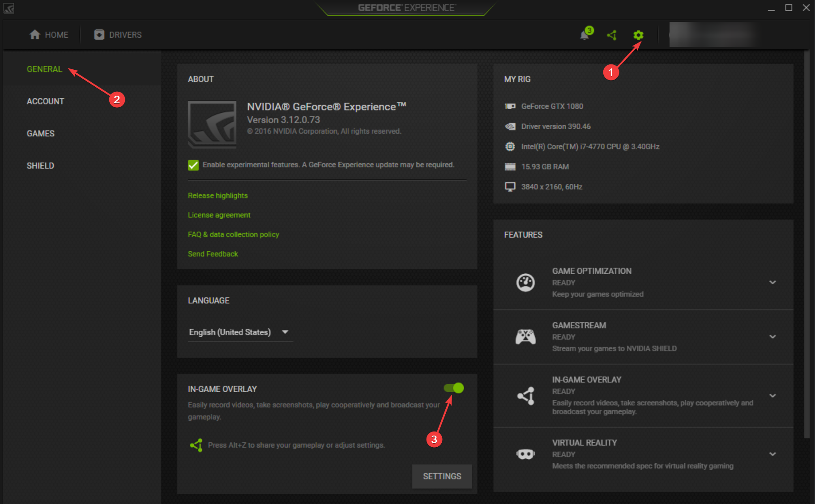Click the In-Game Overlay share icon in Features

tap(525, 396)
